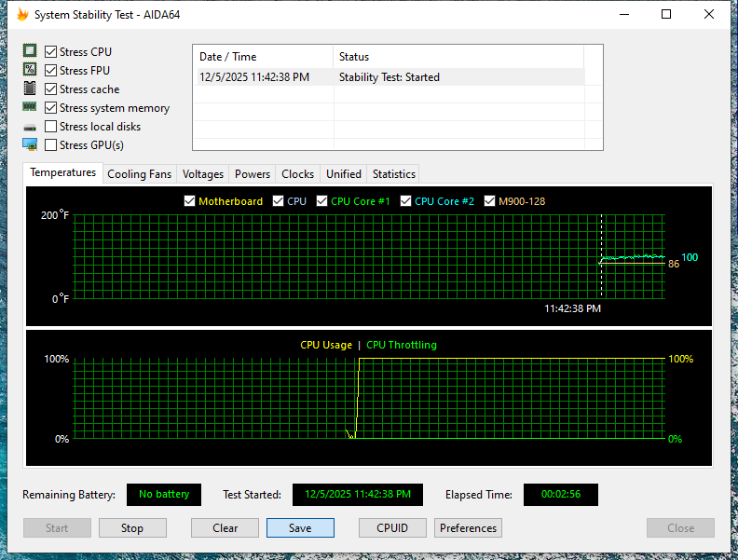738x560 pixels.
Task: Hide the Motherboard temperature graph line
Action: tap(190, 201)
